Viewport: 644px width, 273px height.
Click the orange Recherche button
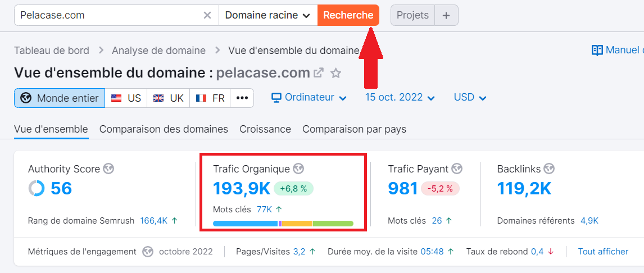[x=348, y=16]
